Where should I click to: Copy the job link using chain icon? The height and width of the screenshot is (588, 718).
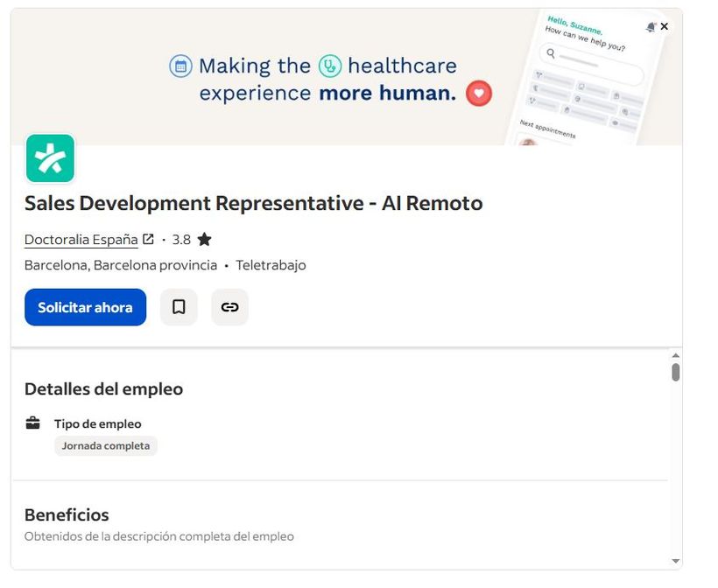229,307
